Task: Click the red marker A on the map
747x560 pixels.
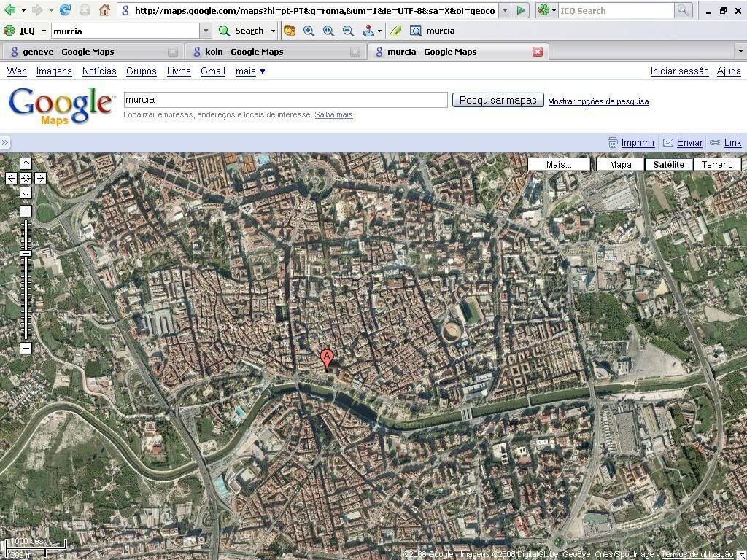Action: (x=327, y=359)
